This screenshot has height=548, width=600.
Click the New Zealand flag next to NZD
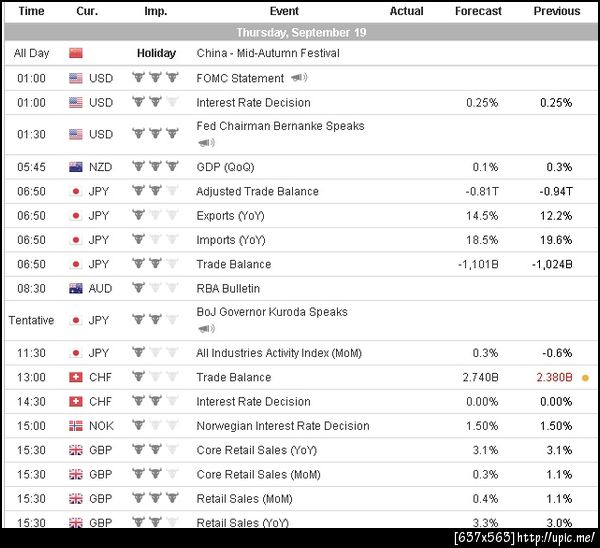(x=76, y=167)
